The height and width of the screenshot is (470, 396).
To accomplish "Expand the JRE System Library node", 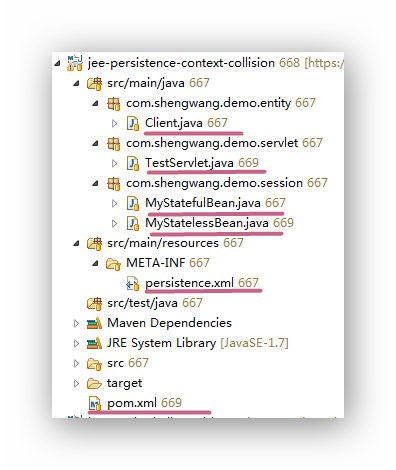I will coord(76,343).
